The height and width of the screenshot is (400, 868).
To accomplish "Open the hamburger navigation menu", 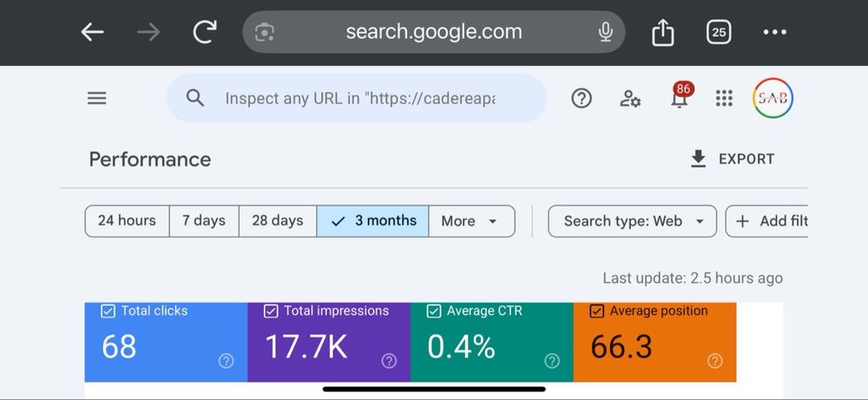I will pyautogui.click(x=97, y=99).
